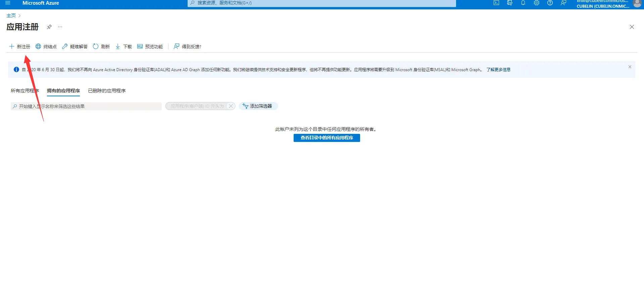The height and width of the screenshot is (305, 644).
Task: Select 下载 to download the list
Action: (x=123, y=46)
